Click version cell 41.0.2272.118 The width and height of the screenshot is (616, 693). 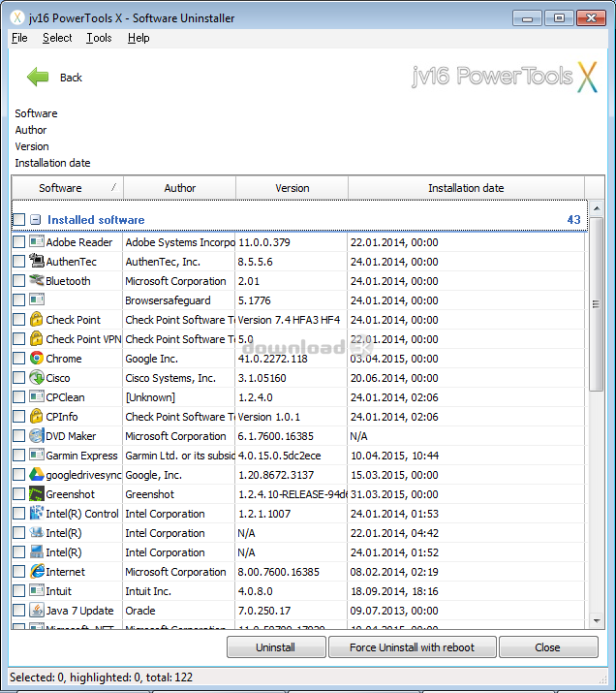click(x=291, y=359)
